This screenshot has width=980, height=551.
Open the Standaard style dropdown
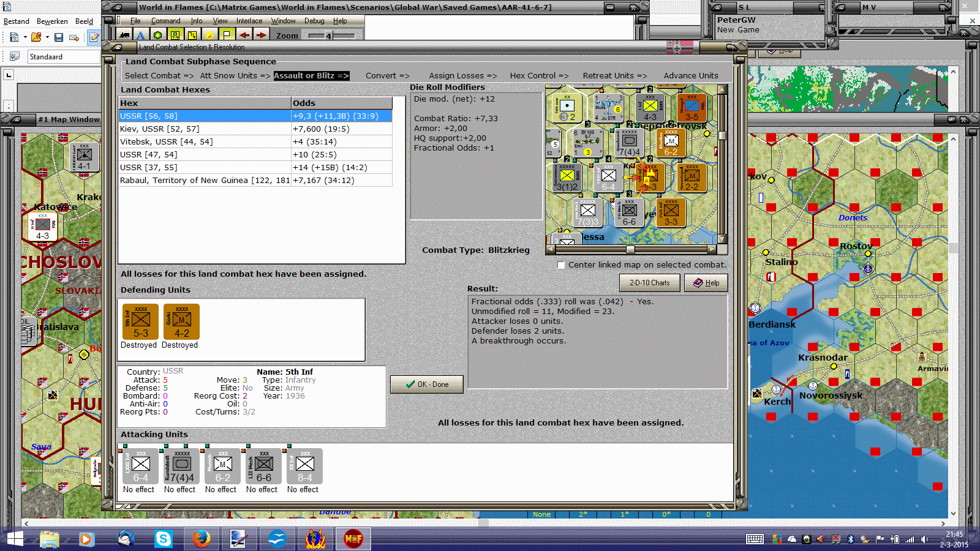click(64, 57)
